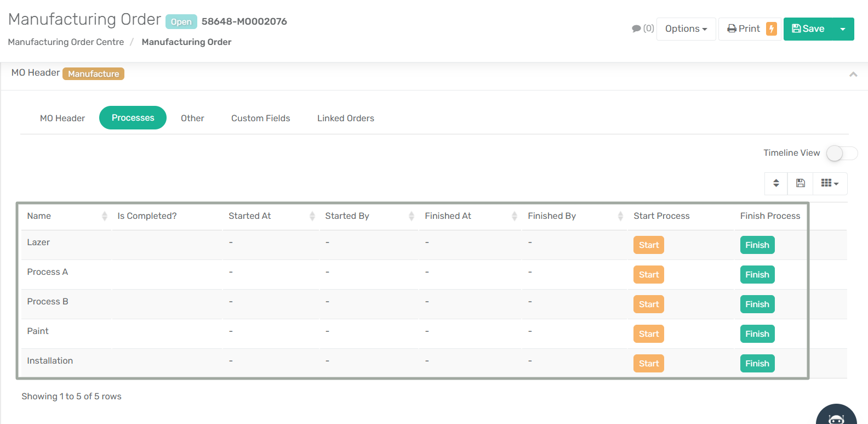Go to Manufacturing Order Centre breadcrumb
The height and width of the screenshot is (424, 868).
(66, 42)
